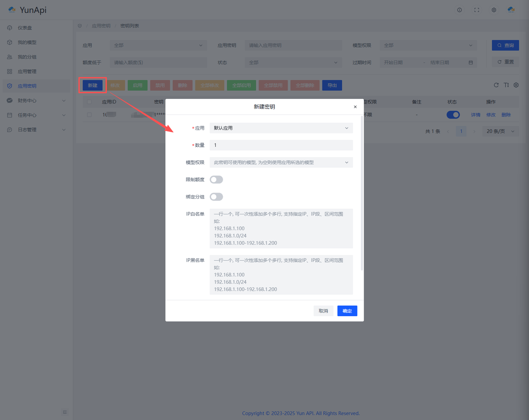Collapse the sidebar using bottom icon
The image size is (529, 420).
pos(65,412)
